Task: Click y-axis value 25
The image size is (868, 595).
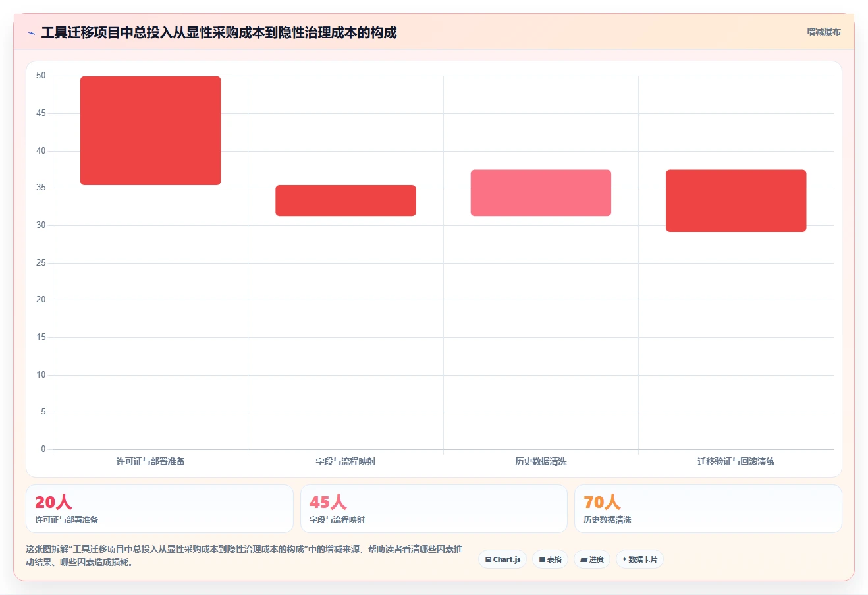Action: tap(41, 263)
